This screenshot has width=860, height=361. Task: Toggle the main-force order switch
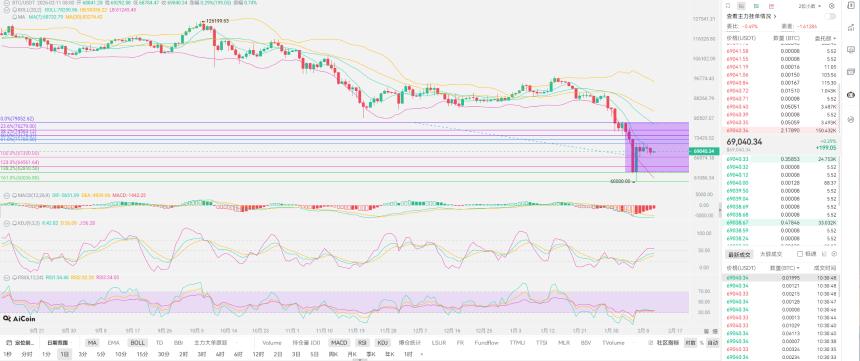[x=830, y=16]
